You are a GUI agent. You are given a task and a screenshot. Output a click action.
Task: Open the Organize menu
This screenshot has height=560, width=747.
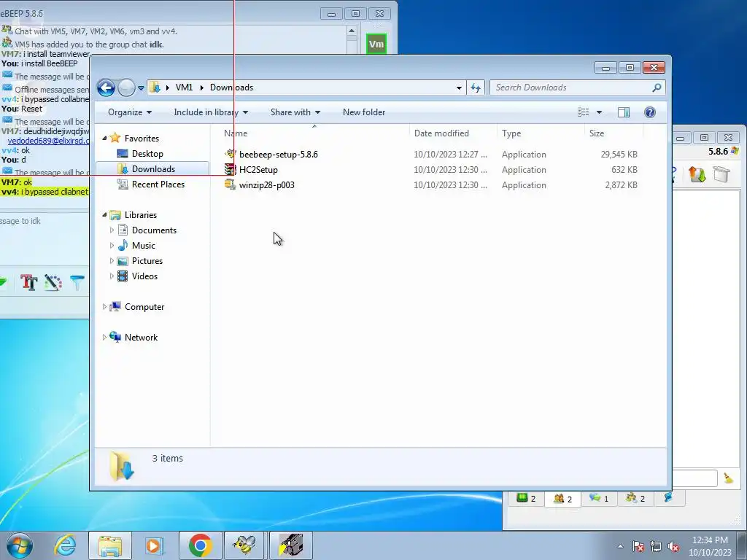tap(130, 112)
